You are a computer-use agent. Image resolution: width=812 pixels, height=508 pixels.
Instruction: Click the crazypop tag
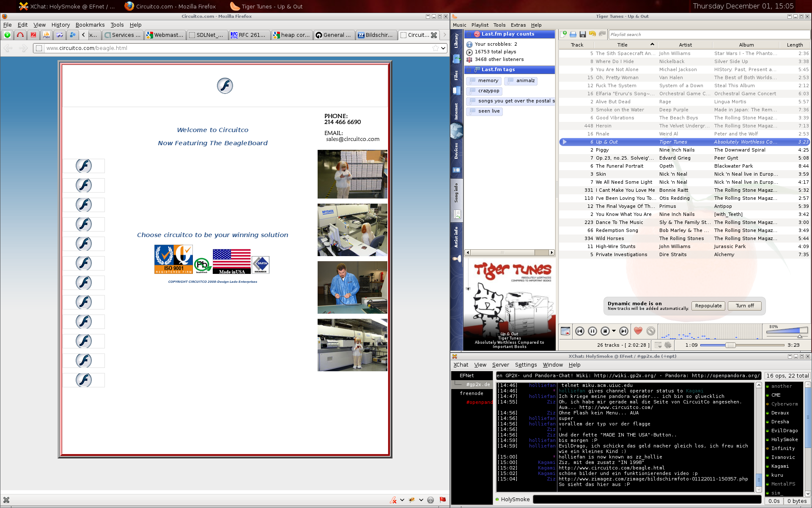click(x=484, y=91)
